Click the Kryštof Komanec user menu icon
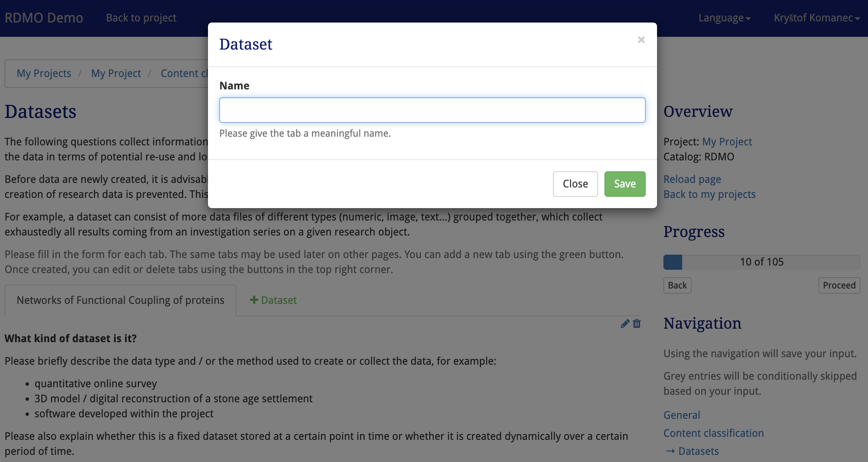Viewport: 868px width, 462px height. click(x=815, y=17)
